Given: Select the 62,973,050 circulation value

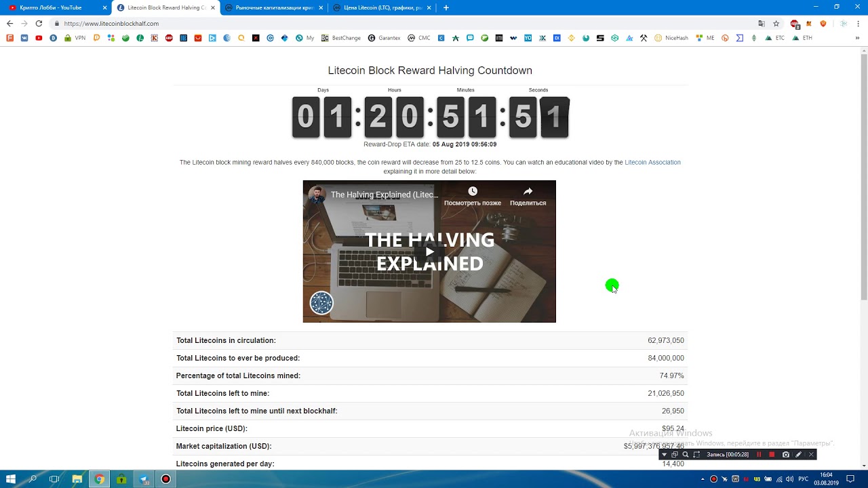Looking at the screenshot, I should pyautogui.click(x=666, y=340).
